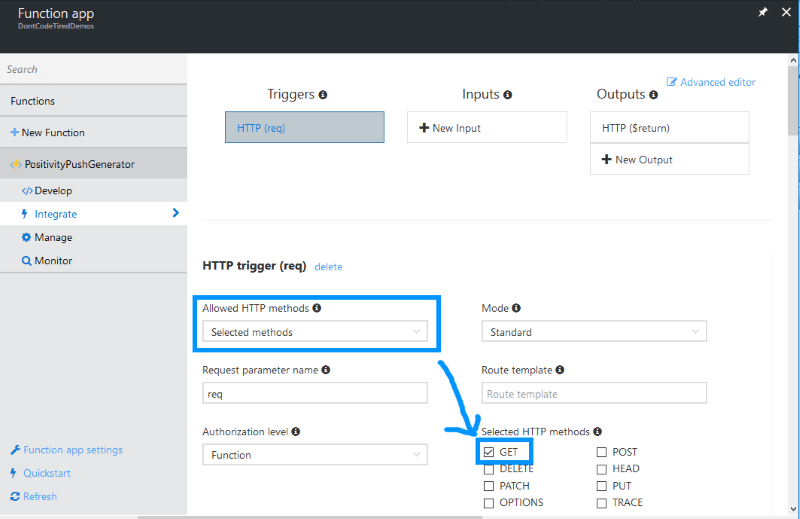800x519 pixels.
Task: Tick the HEAD method checkbox
Action: pos(602,469)
